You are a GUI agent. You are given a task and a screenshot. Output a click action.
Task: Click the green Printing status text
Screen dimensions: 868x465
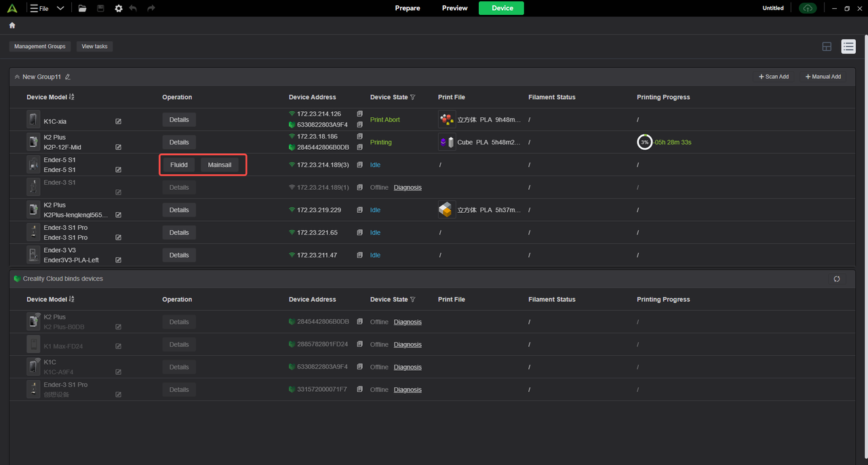[381, 142]
